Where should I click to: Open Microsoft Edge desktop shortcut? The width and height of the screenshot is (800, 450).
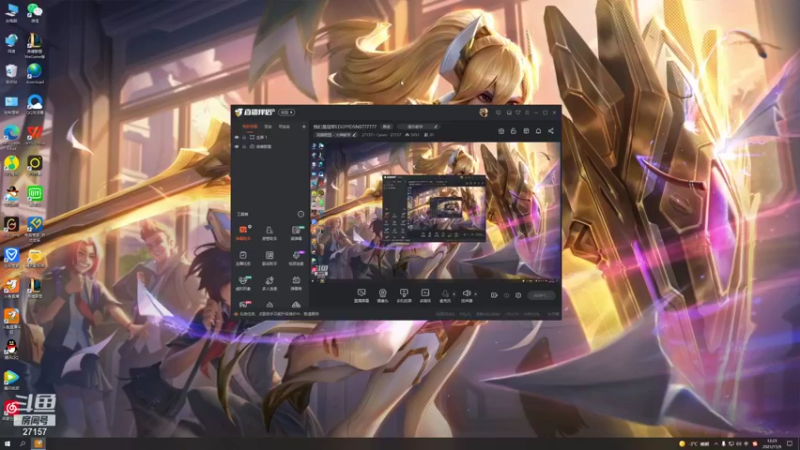(x=11, y=136)
